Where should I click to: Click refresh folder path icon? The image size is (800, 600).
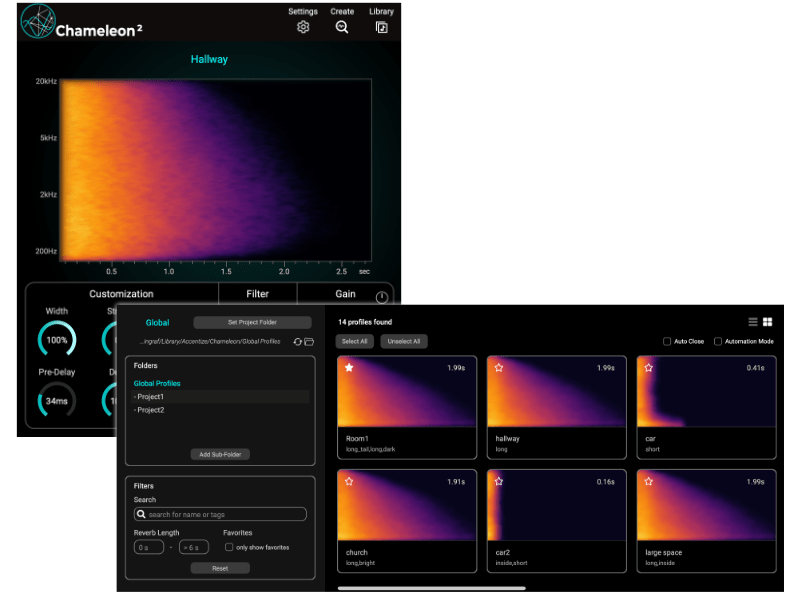(x=297, y=342)
